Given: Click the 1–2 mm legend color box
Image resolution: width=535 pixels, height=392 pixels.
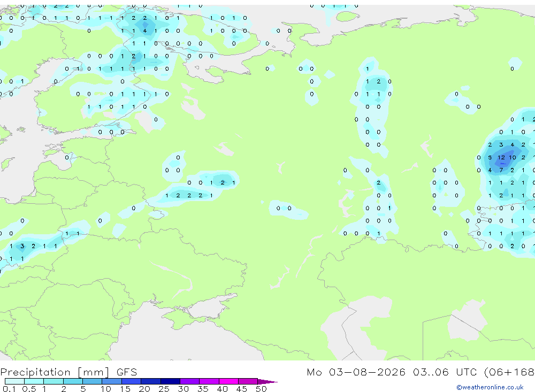Looking at the screenshot, I should [x=53, y=381].
